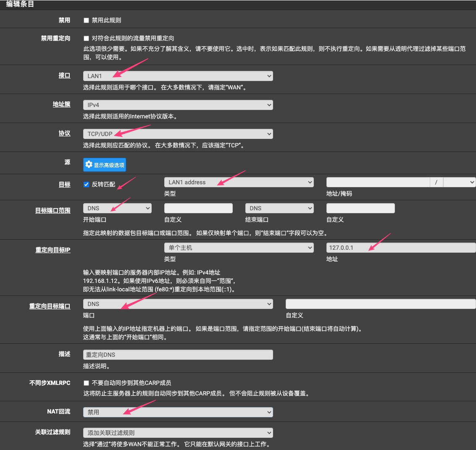
Task: Open the NAT回流 dropdown set to 禁用
Action: click(x=178, y=412)
